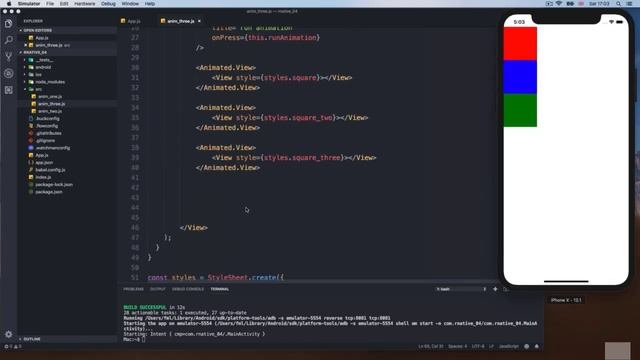Viewport: 640px width, 360px height.
Task: Open the terminal shell selector dropdown
Action: click(x=461, y=289)
